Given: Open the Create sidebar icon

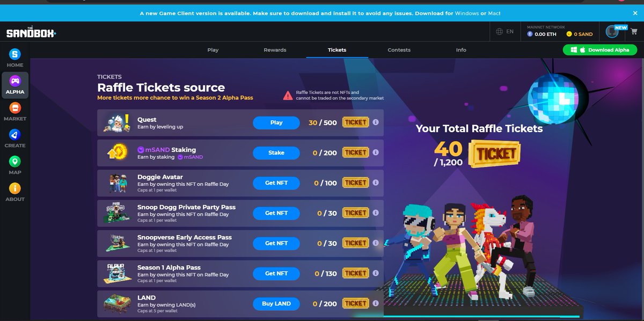Looking at the screenshot, I should point(15,135).
